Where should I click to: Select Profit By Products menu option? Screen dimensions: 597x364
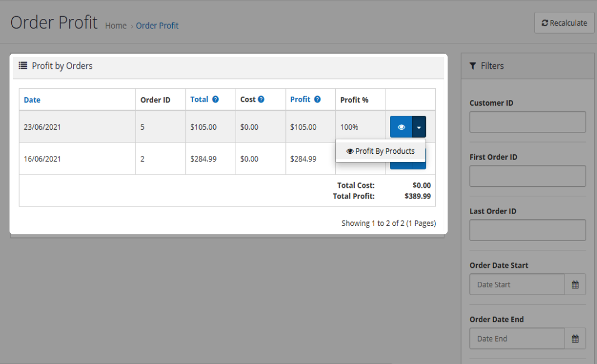click(x=380, y=151)
